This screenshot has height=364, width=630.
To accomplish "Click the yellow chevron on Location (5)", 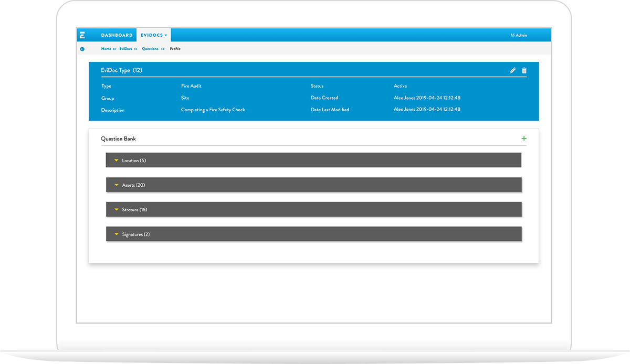I will (x=116, y=160).
